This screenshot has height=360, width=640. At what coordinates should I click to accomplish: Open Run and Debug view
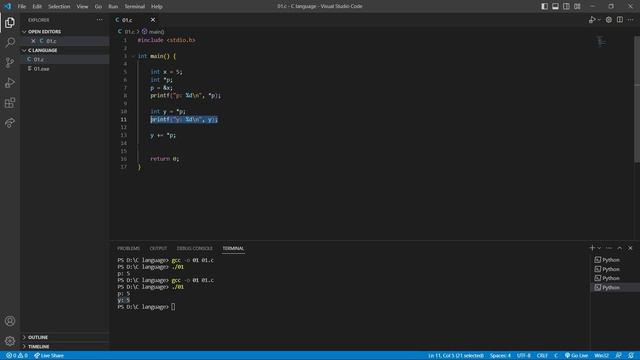click(10, 82)
